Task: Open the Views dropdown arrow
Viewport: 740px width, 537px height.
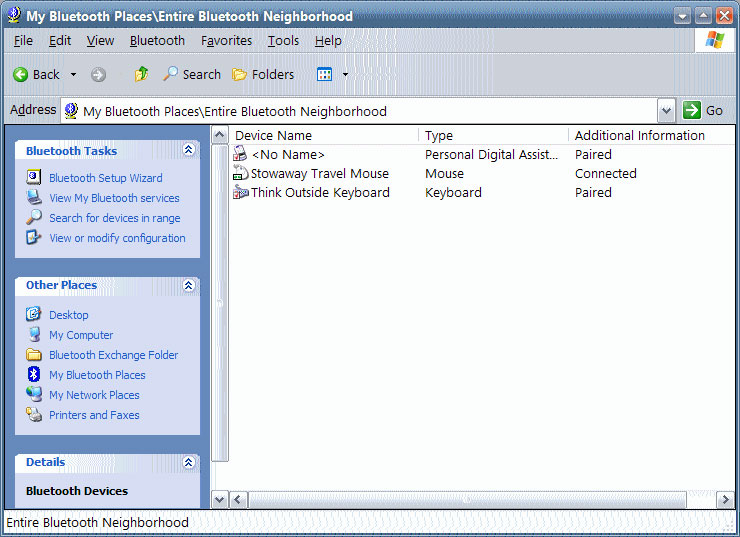Action: pos(345,75)
